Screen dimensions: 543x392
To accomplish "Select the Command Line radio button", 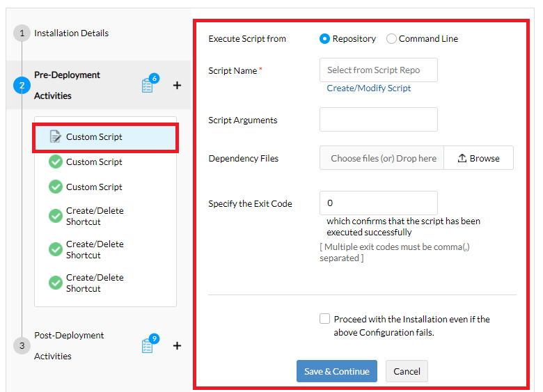I will (x=391, y=39).
